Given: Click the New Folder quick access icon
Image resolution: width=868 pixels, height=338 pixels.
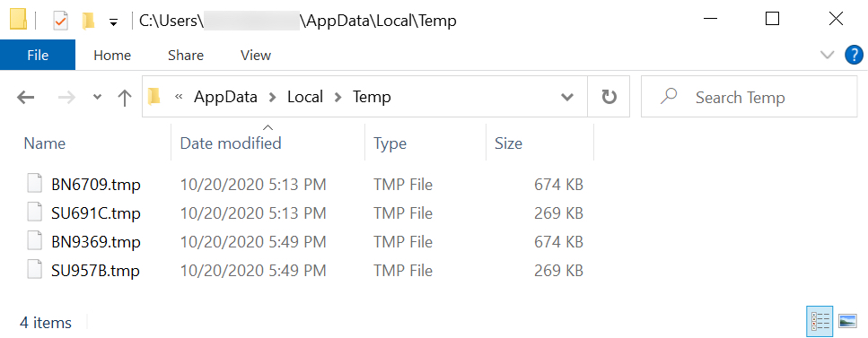Looking at the screenshot, I should tap(88, 21).
